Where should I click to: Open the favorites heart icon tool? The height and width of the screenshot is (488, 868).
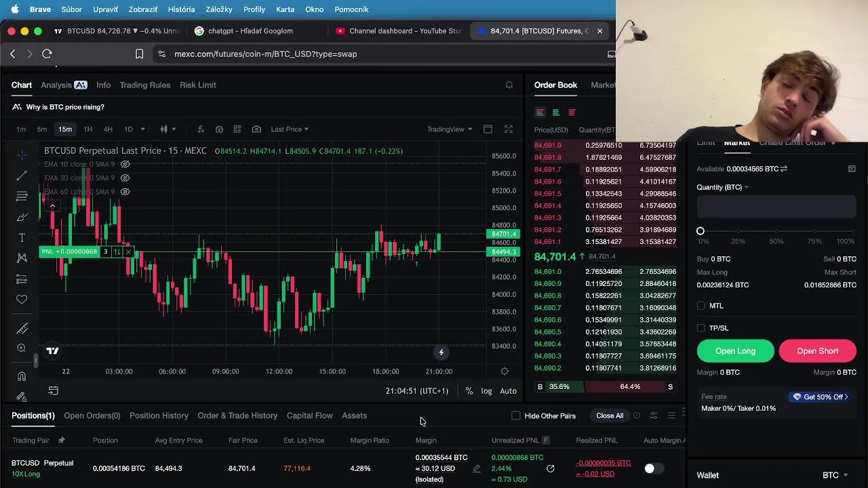tap(22, 299)
